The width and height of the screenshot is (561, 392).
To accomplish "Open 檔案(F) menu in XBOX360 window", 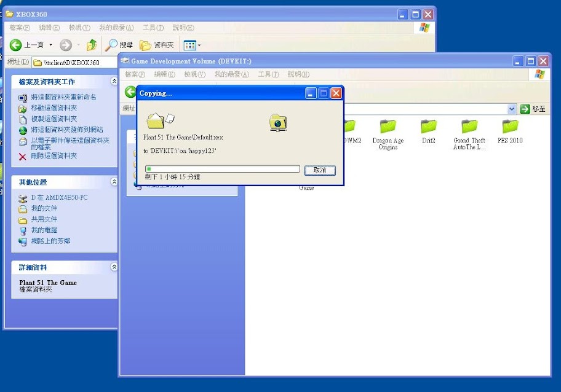I will click(x=20, y=28).
